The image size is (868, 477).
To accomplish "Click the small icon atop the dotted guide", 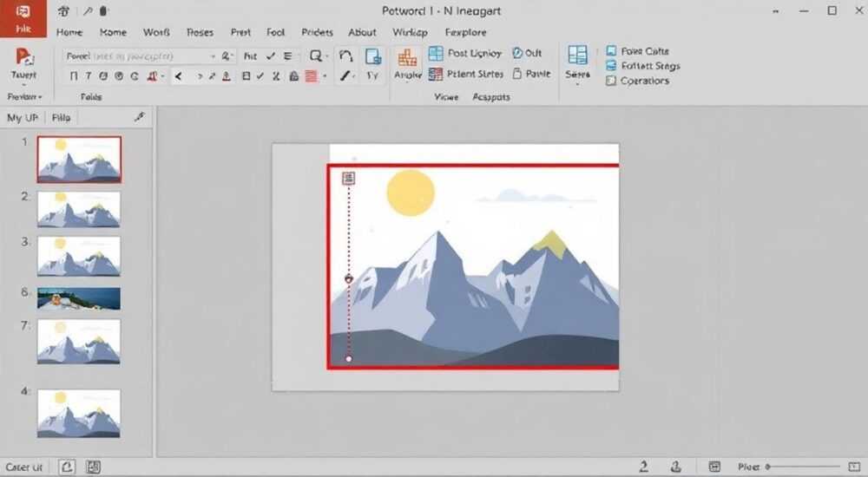I will 348,178.
